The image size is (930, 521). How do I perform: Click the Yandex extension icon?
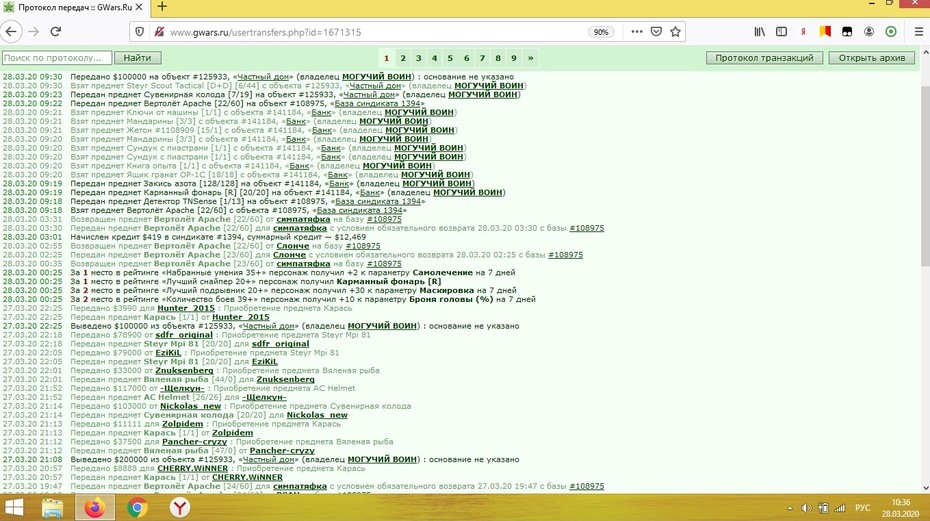click(x=803, y=32)
